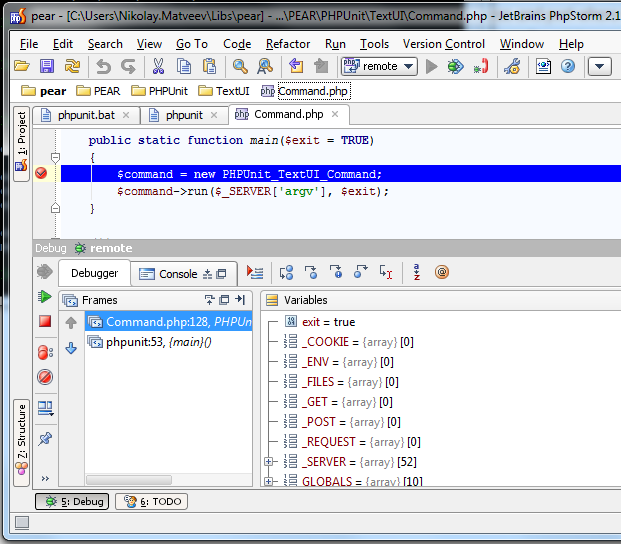Viewport: 621px width, 544px height.
Task: Open the Refactor menu
Action: tap(288, 44)
